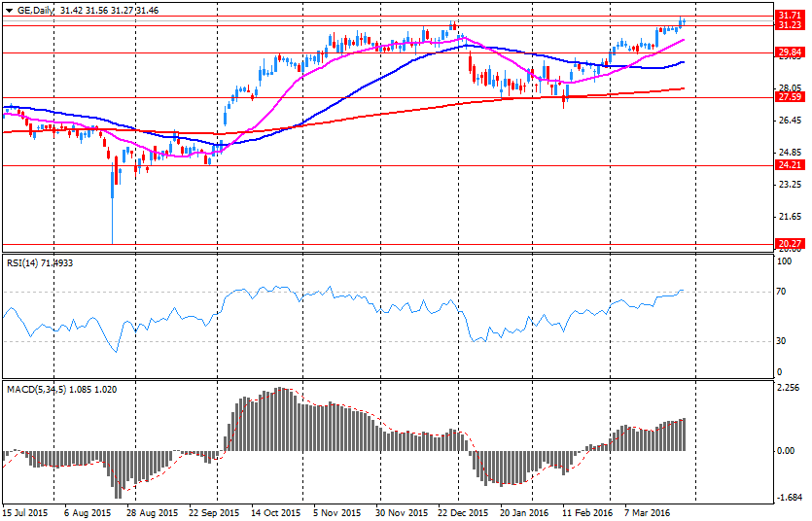The height and width of the screenshot is (521, 812).
Task: Click the 7 Mar 2016 date label
Action: pyautogui.click(x=648, y=513)
